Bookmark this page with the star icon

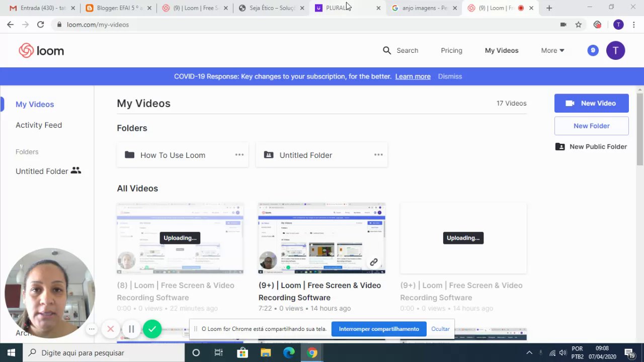tap(579, 24)
